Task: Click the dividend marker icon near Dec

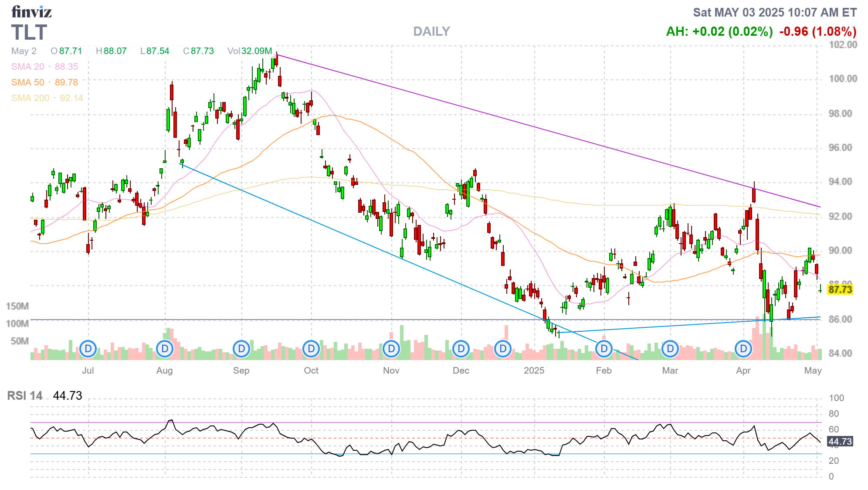Action: point(461,349)
